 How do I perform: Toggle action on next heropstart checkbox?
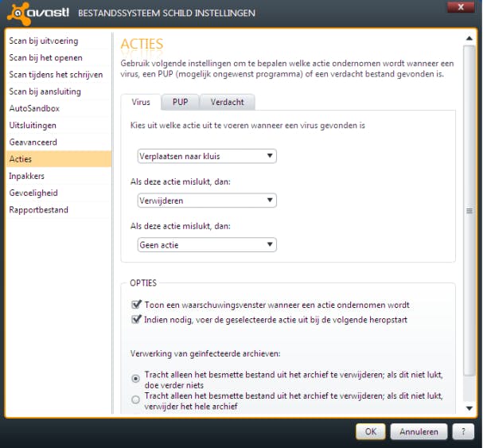[x=136, y=319]
